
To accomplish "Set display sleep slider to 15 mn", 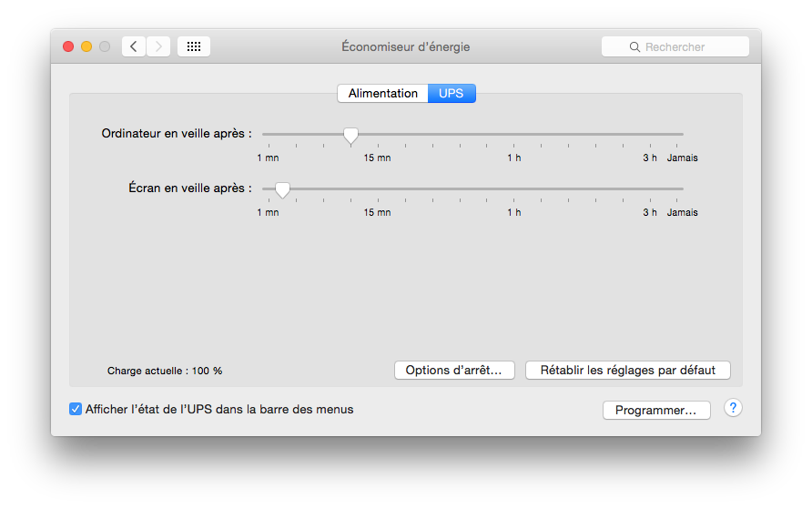I will point(378,189).
